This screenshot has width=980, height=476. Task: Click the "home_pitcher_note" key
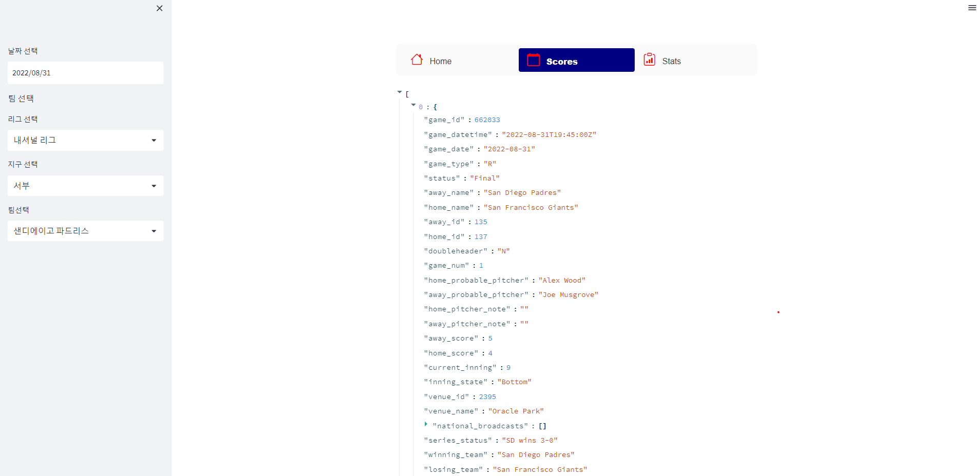click(467, 309)
